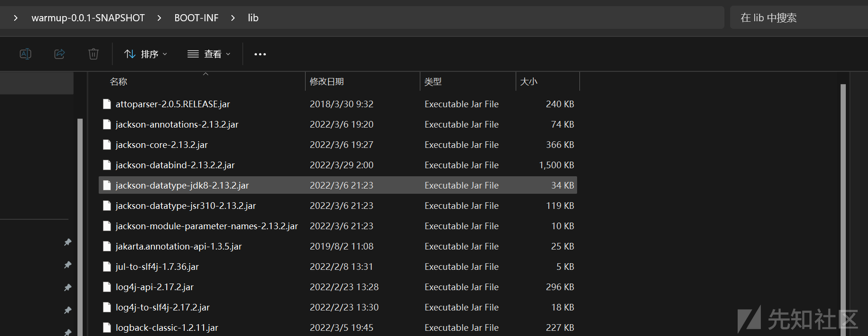
Task: Click file icon of jackson-datatype-jsr310-2.13.2.jar
Action: 107,206
